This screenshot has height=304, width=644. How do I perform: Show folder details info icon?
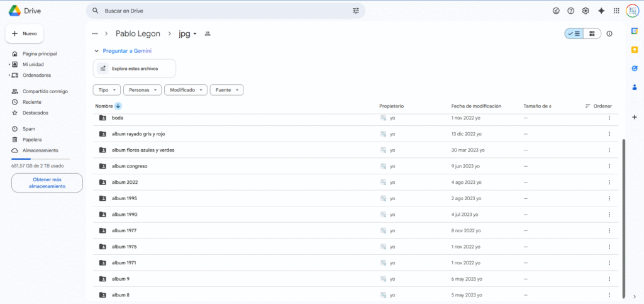coord(609,34)
